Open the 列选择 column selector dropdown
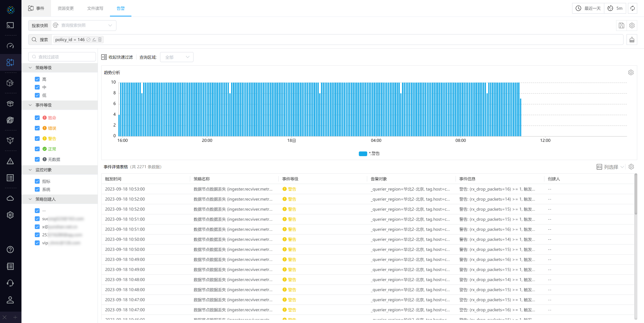 [x=610, y=167]
